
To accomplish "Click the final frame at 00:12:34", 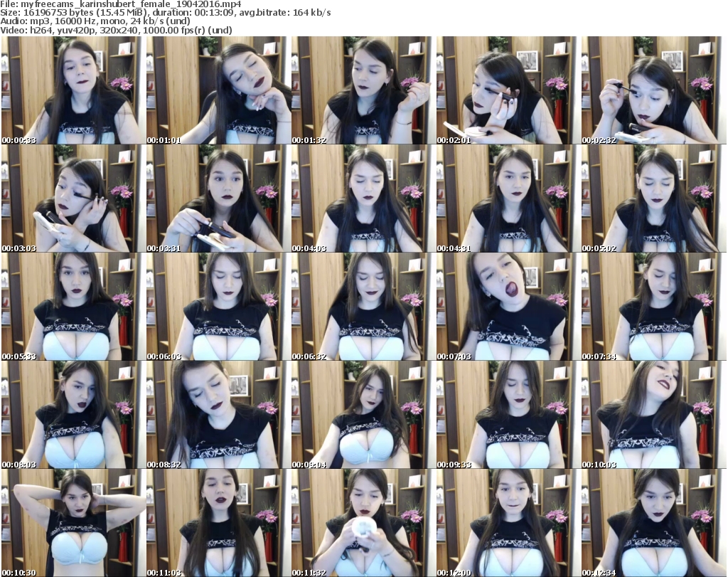I will [654, 523].
